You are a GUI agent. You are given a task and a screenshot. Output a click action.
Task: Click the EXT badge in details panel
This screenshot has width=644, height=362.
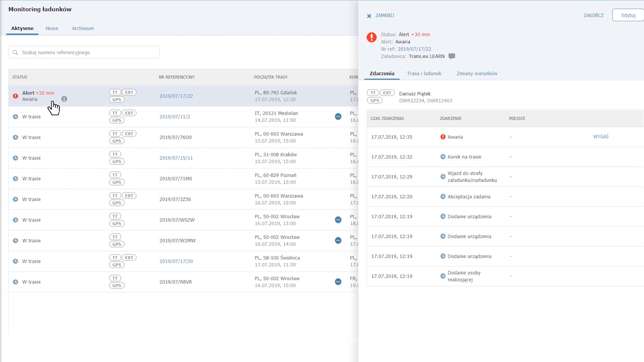(x=387, y=93)
